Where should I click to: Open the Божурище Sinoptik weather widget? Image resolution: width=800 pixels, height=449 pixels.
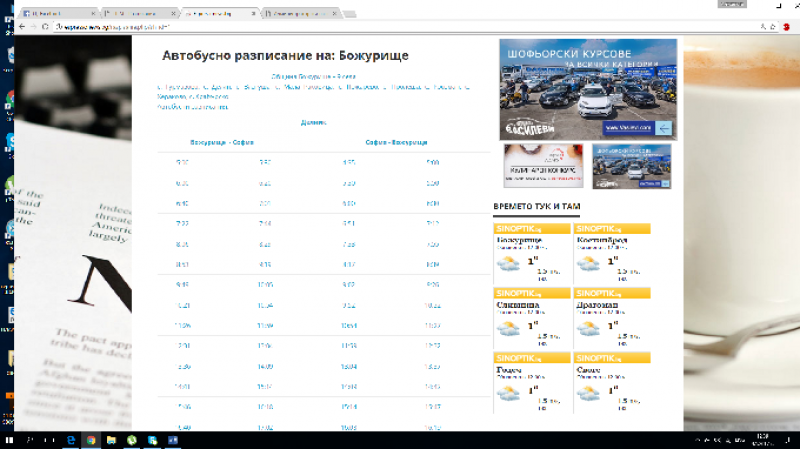point(532,254)
